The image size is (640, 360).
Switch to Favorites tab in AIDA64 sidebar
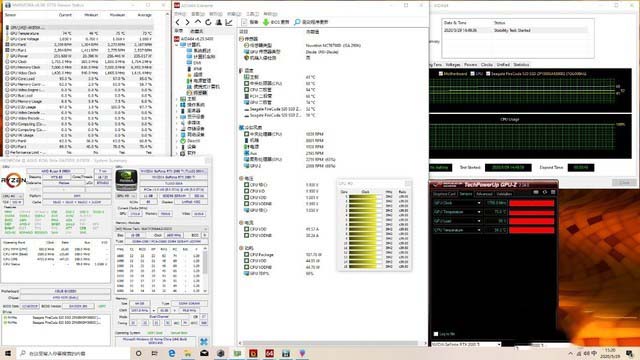(196, 31)
